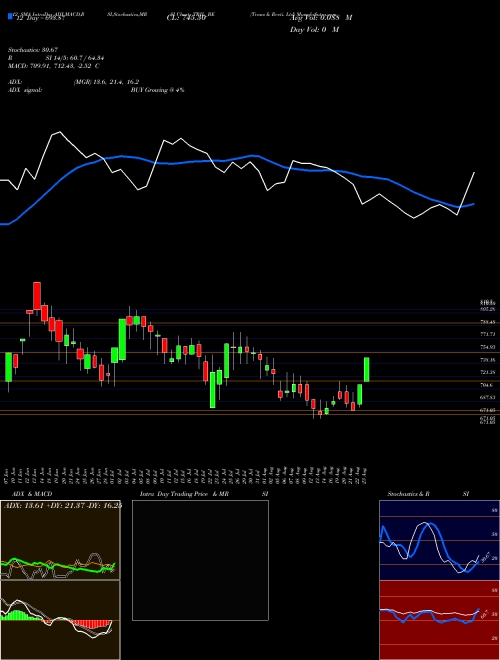
Task: Select the 'Stochastics: 39.67' indicator value
Action: tap(32, 50)
